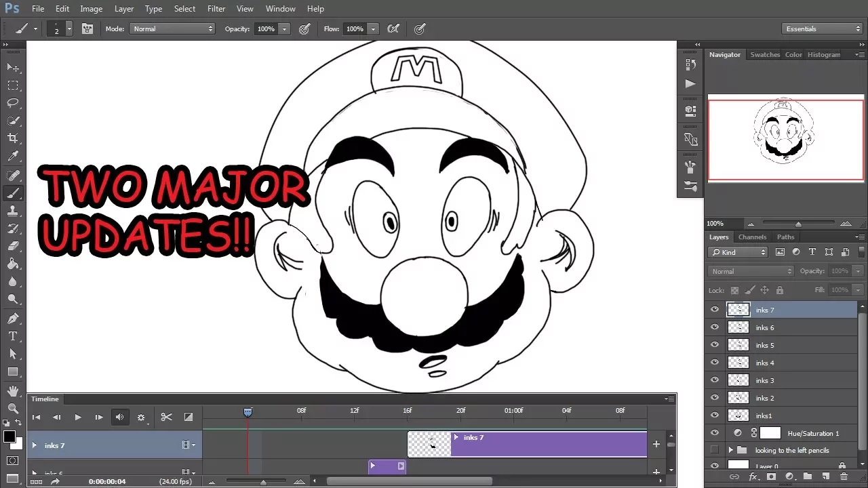Select the Blur tool
This screenshot has width=868, height=488.
pos(13,281)
